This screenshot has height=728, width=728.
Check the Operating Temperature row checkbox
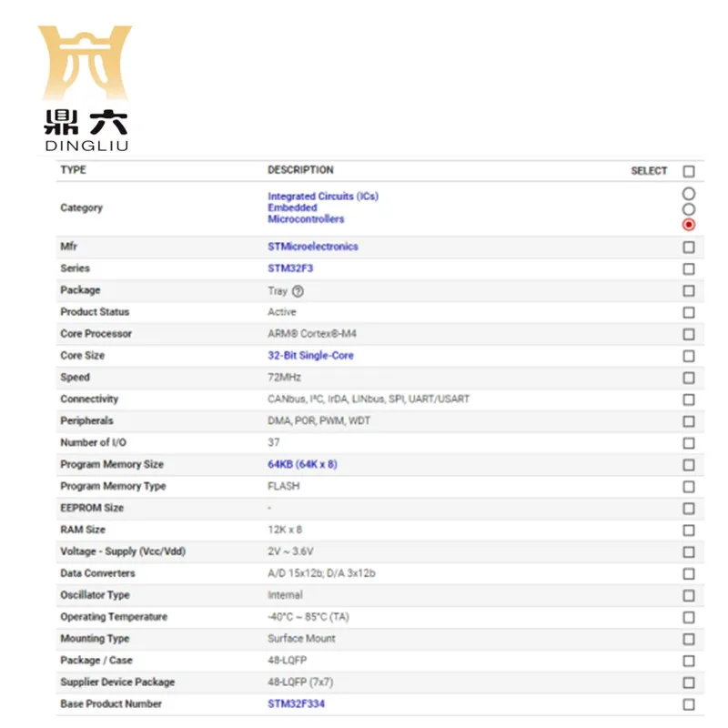coord(689,618)
